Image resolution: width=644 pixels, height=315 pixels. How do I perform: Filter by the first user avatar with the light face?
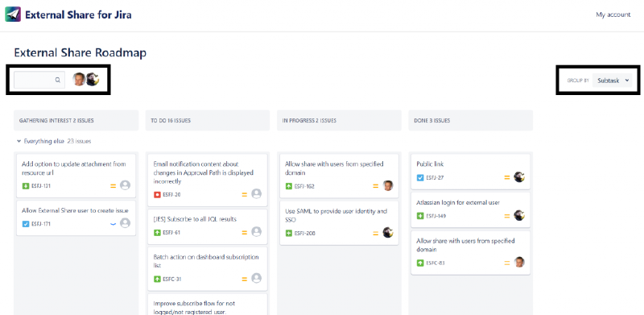click(x=79, y=80)
